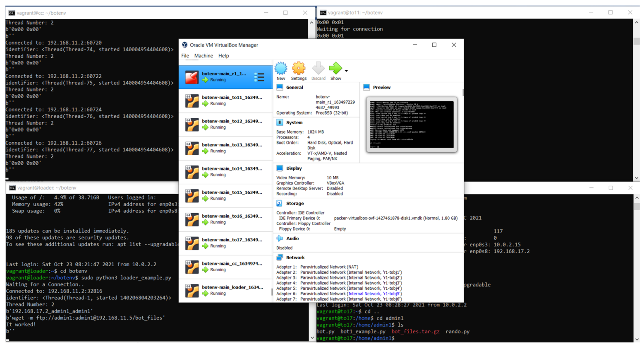Click the VM preview thumbnail
The height and width of the screenshot is (348, 644).
(411, 124)
